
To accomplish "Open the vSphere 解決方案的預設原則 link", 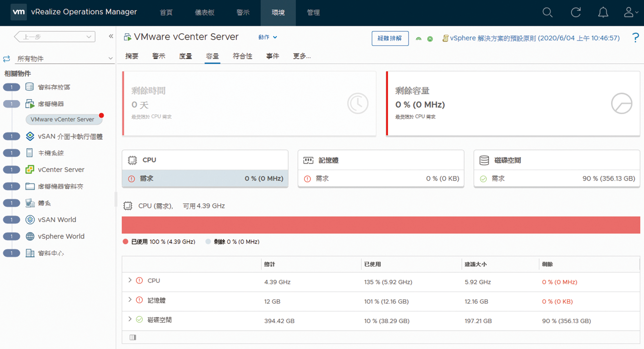I will click(x=535, y=39).
